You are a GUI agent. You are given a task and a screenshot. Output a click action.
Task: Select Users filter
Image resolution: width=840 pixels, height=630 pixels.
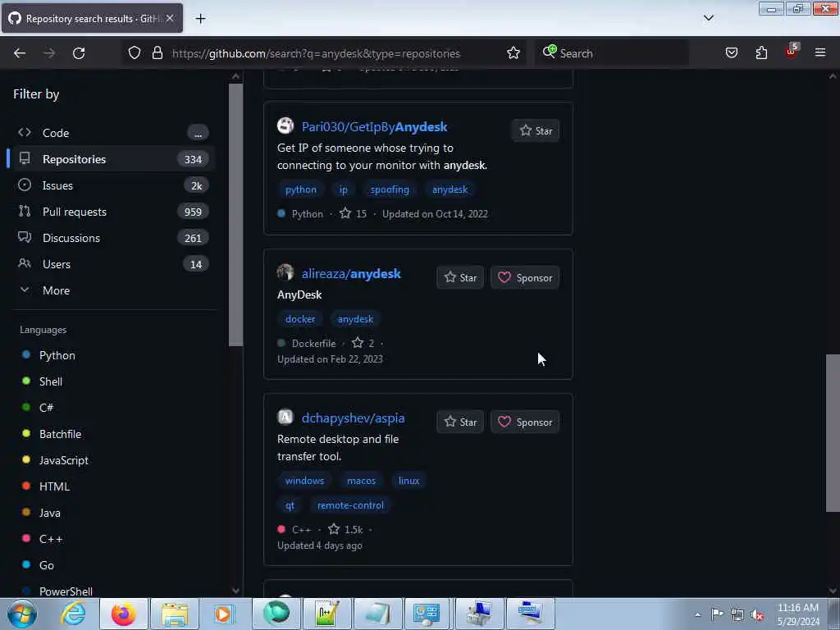coord(112,264)
